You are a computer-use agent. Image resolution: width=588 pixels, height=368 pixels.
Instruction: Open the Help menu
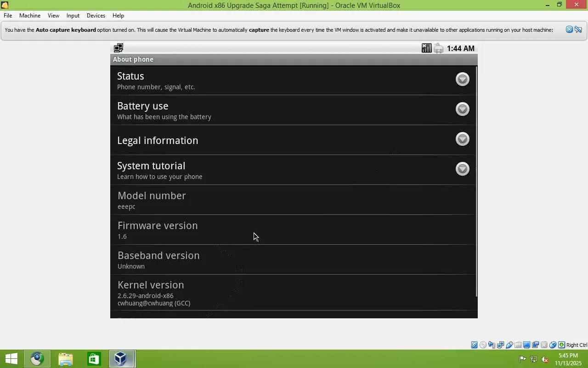point(118,15)
